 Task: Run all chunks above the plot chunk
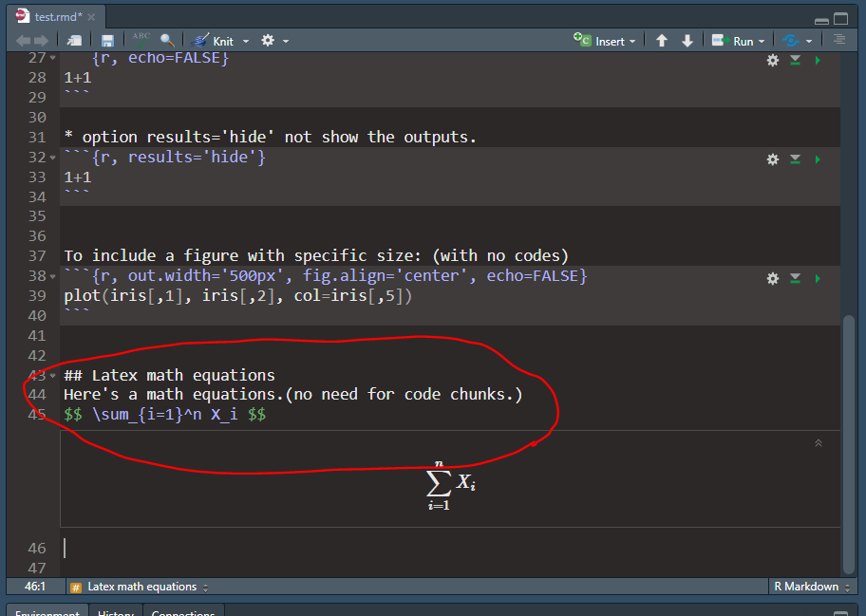coord(796,279)
